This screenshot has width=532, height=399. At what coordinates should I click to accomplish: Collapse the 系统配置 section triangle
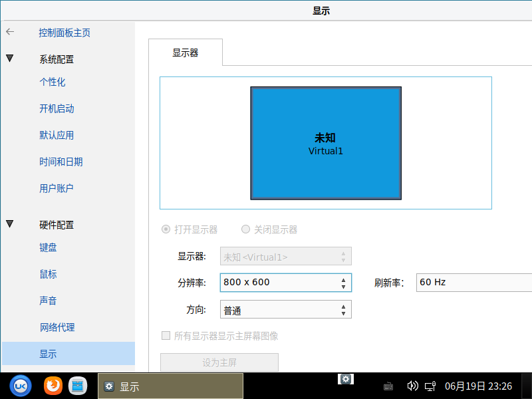click(10, 59)
